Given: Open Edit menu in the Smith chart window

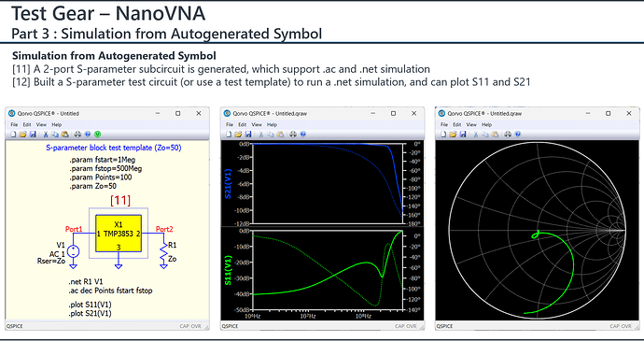Looking at the screenshot, I should pyautogui.click(x=457, y=124).
